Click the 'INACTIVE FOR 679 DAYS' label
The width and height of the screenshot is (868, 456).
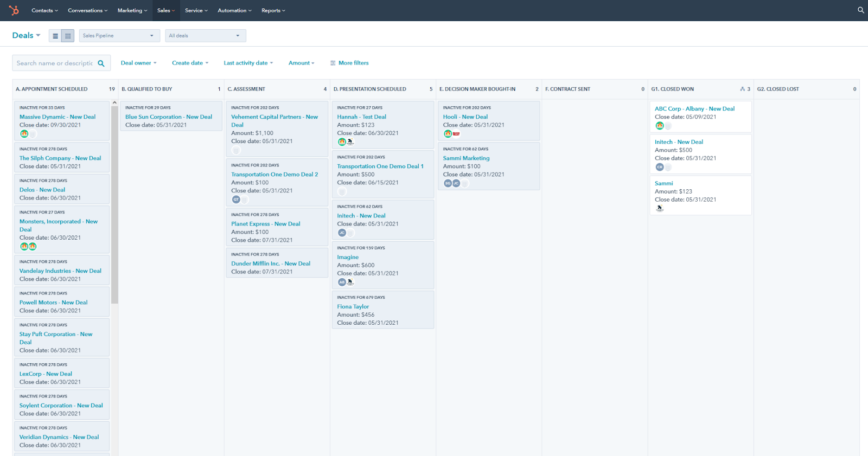[x=361, y=298]
